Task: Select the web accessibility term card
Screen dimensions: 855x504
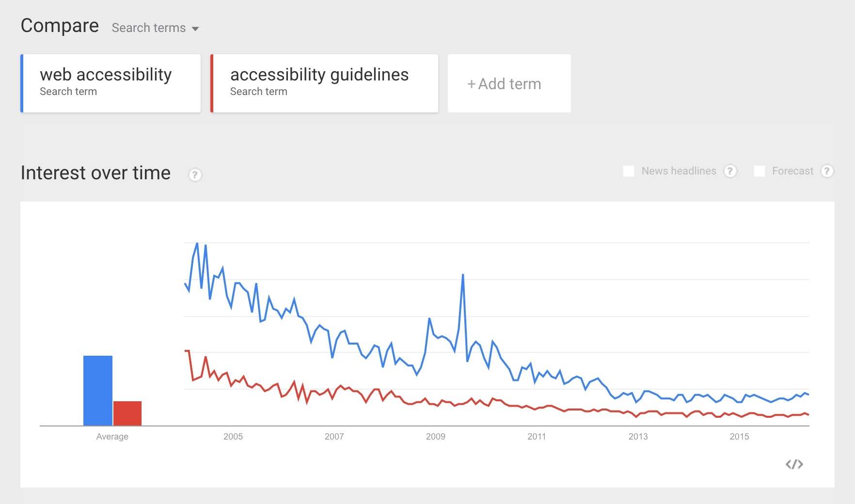Action: (111, 83)
